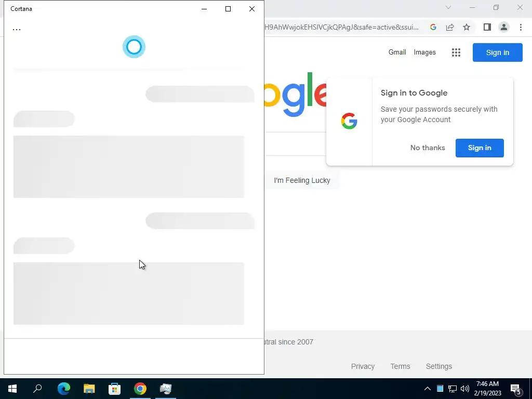Open Terms link in Google footer
The image size is (532, 399).
click(x=400, y=366)
